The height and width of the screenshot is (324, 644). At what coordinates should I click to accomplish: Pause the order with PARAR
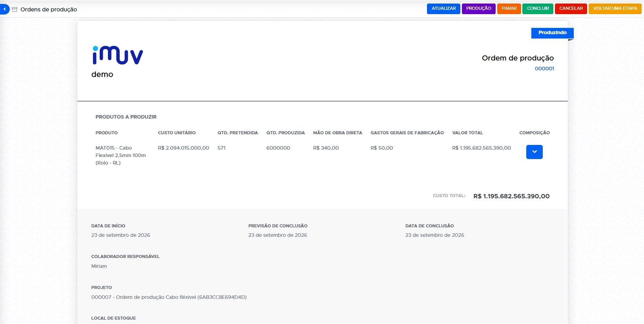pyautogui.click(x=509, y=9)
